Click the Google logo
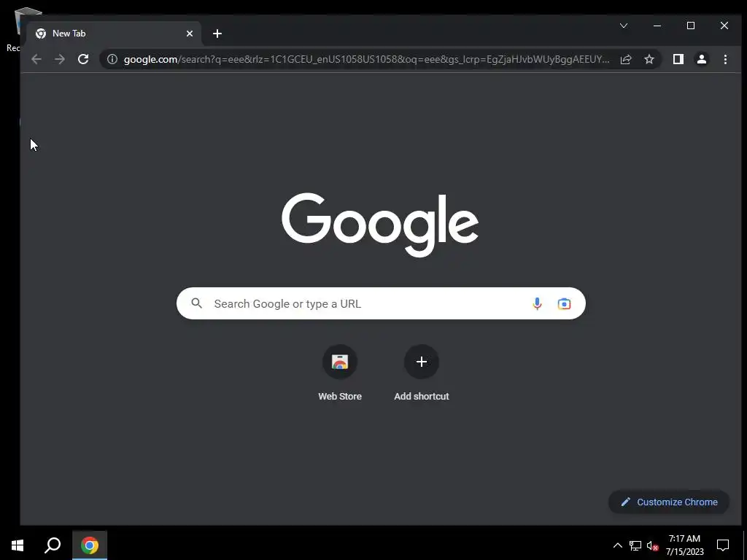The image size is (747, 560). (x=380, y=225)
